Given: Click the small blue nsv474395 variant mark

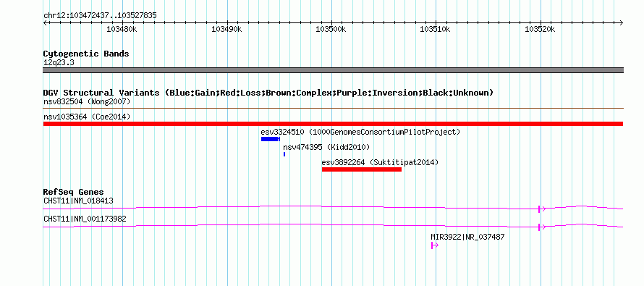Looking at the screenshot, I should point(284,154).
